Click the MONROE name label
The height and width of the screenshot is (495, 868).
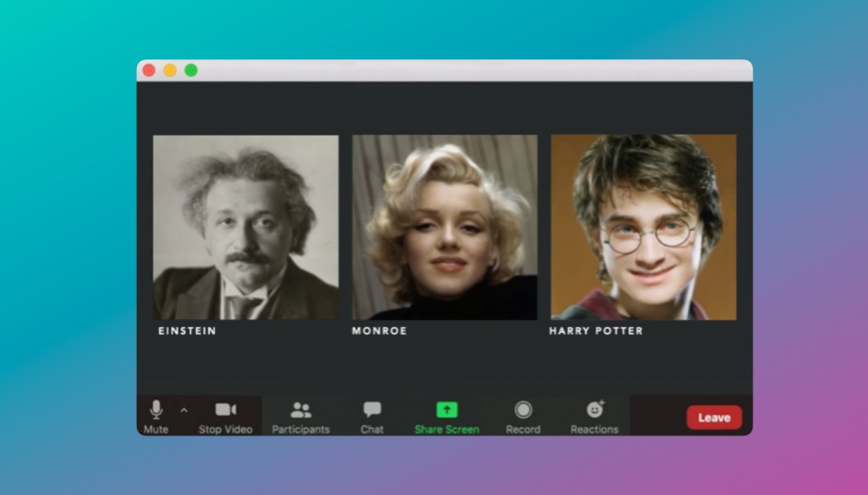pos(379,331)
